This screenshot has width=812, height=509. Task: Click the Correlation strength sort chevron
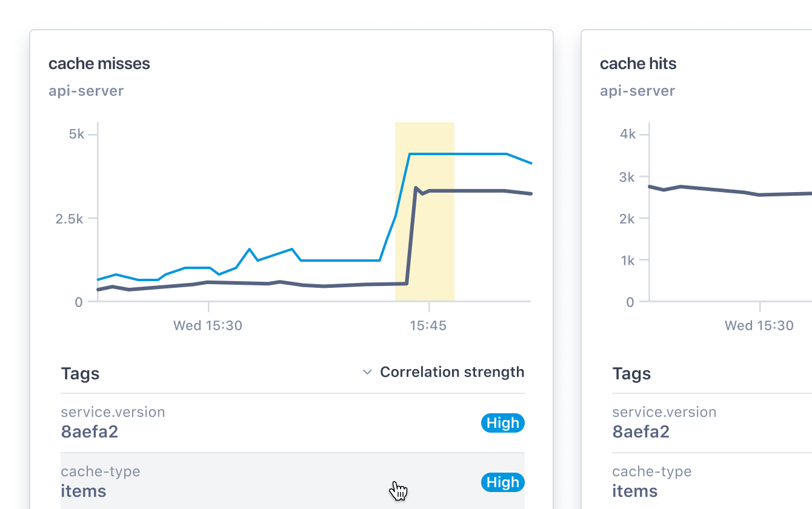pyautogui.click(x=367, y=372)
